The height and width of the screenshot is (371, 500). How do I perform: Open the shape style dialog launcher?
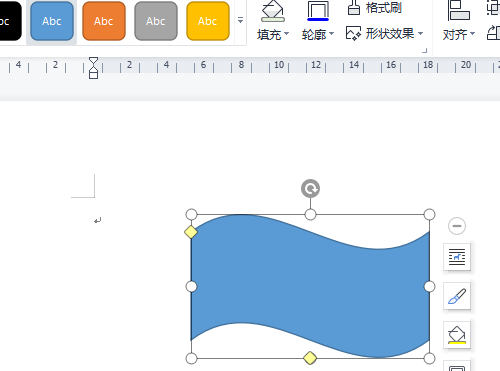tap(425, 51)
